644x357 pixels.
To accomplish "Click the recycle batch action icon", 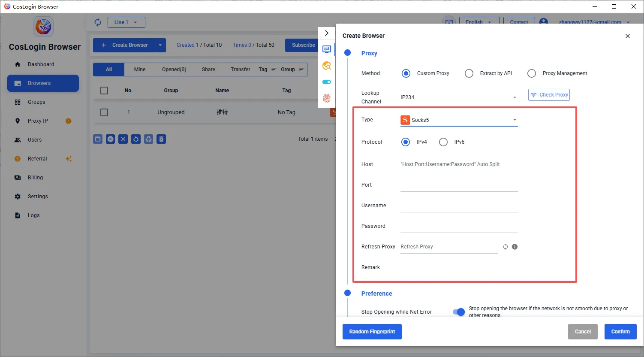I will 148,139.
